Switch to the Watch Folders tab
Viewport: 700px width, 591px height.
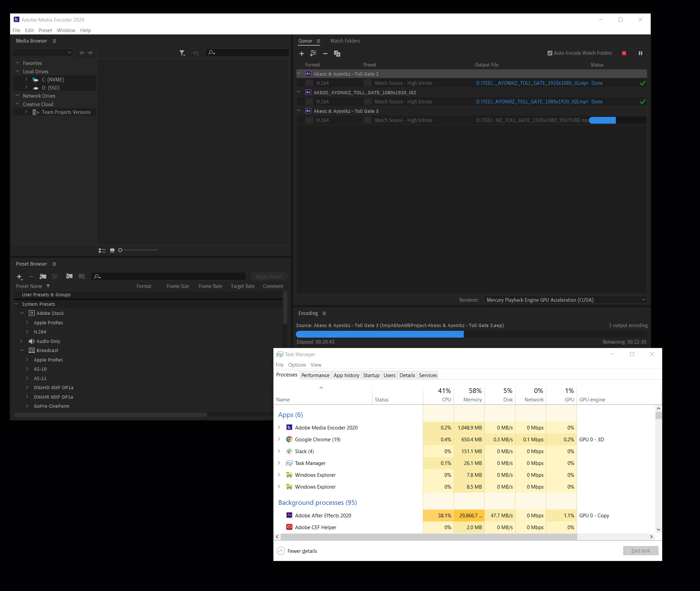coord(345,41)
